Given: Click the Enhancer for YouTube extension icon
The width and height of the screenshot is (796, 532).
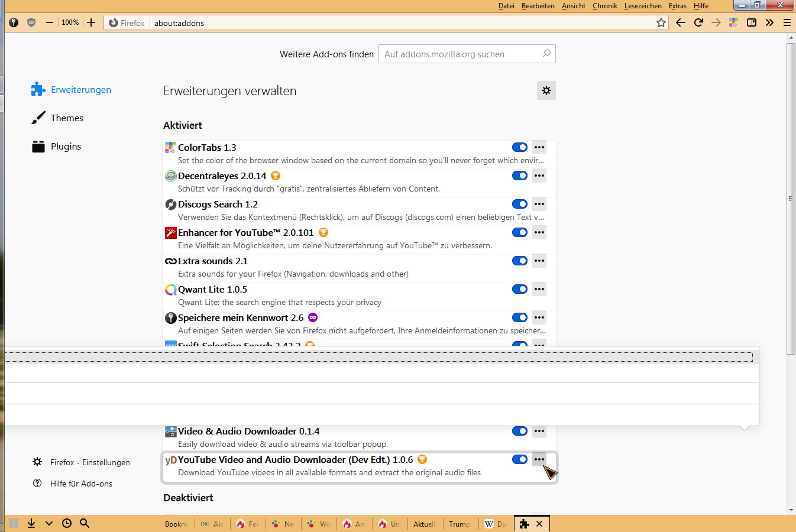Looking at the screenshot, I should coord(170,232).
